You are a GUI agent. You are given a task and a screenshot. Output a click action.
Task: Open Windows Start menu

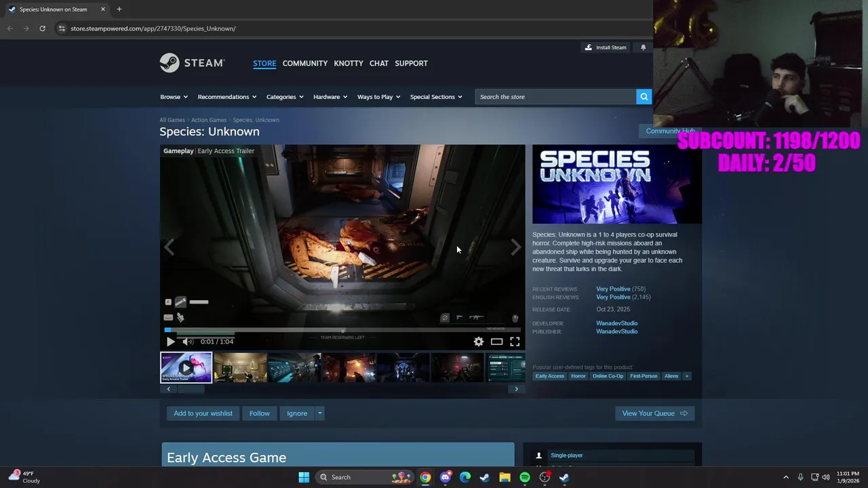click(x=304, y=477)
